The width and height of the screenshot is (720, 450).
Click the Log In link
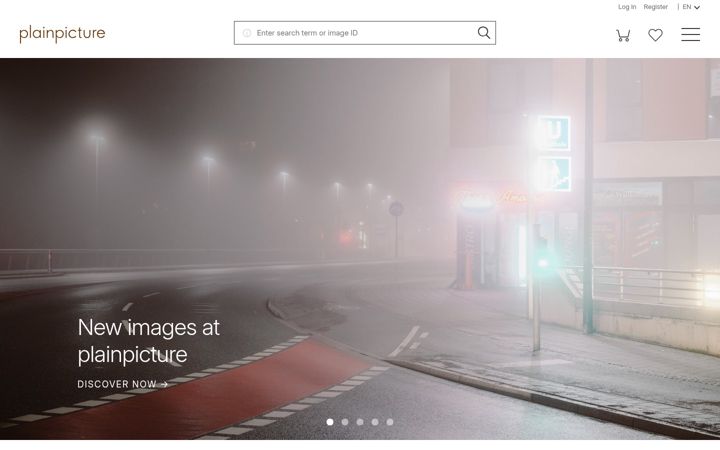point(627,7)
